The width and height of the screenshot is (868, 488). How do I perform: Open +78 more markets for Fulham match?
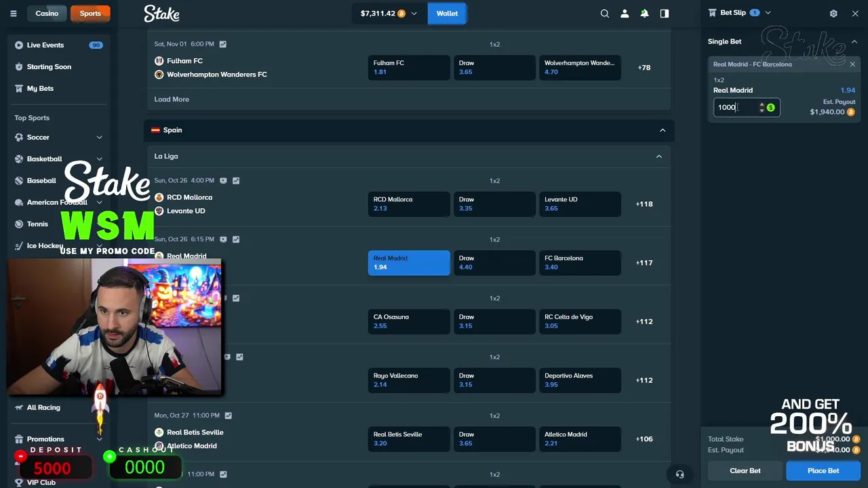pyautogui.click(x=644, y=68)
